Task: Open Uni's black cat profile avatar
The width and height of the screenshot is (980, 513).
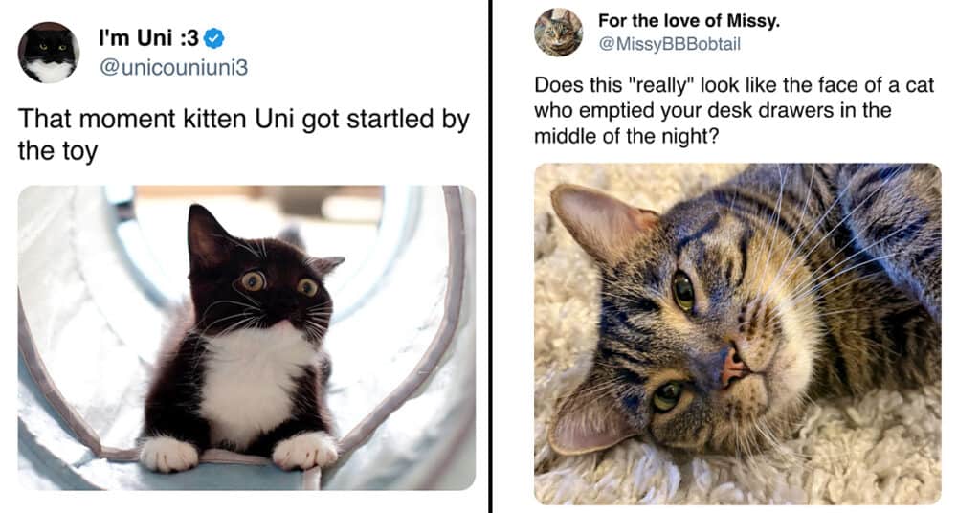Action: [x=48, y=52]
